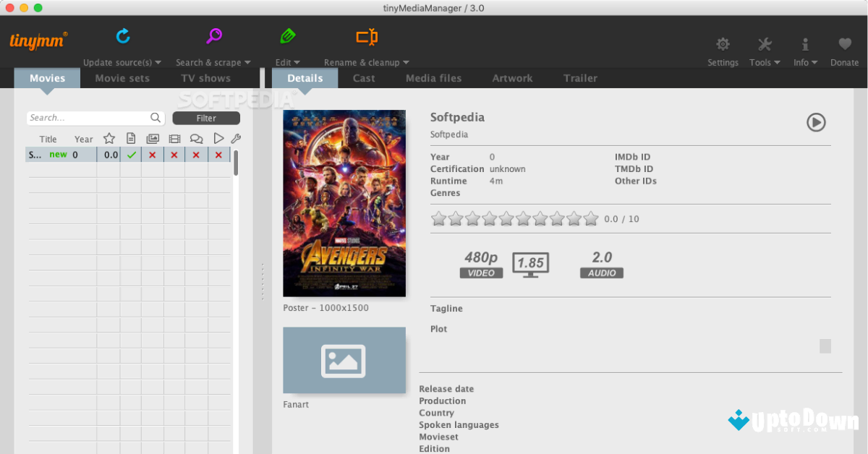Click the Filter button
Screen dimensions: 868x454
point(206,118)
